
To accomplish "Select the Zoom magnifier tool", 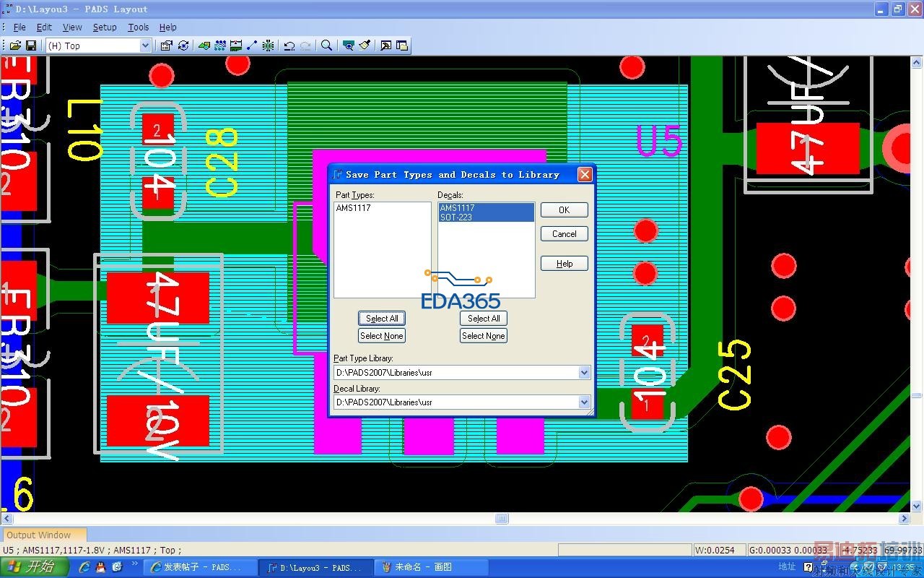I will [x=327, y=46].
